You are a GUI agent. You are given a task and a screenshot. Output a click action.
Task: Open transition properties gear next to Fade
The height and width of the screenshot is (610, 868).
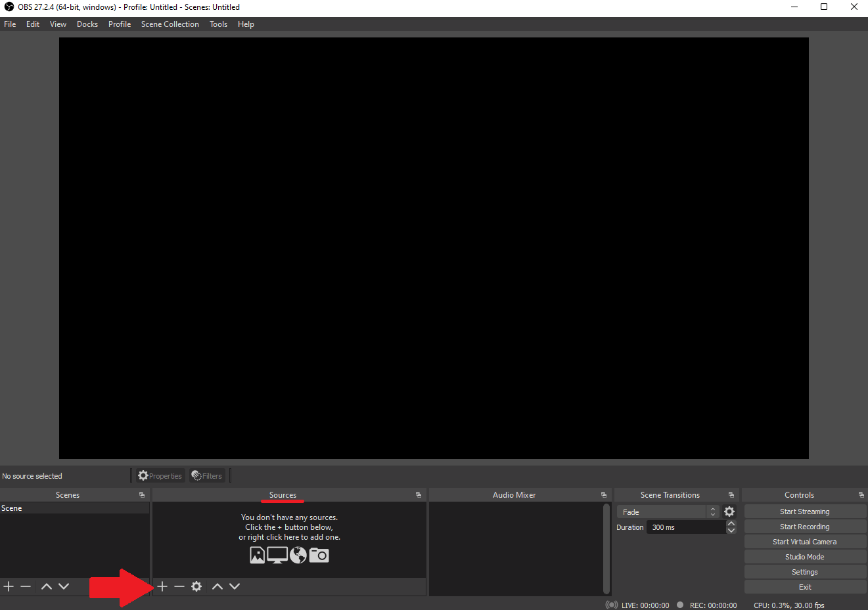click(729, 512)
